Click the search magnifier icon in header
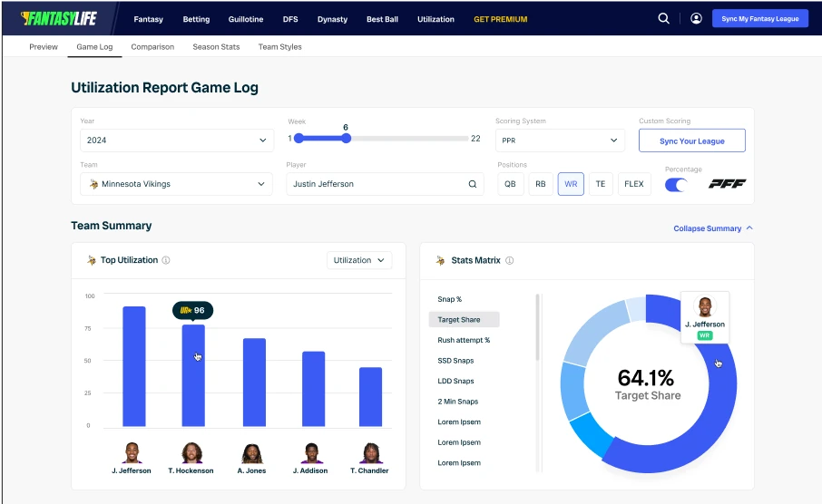The height and width of the screenshot is (504, 822). (664, 18)
